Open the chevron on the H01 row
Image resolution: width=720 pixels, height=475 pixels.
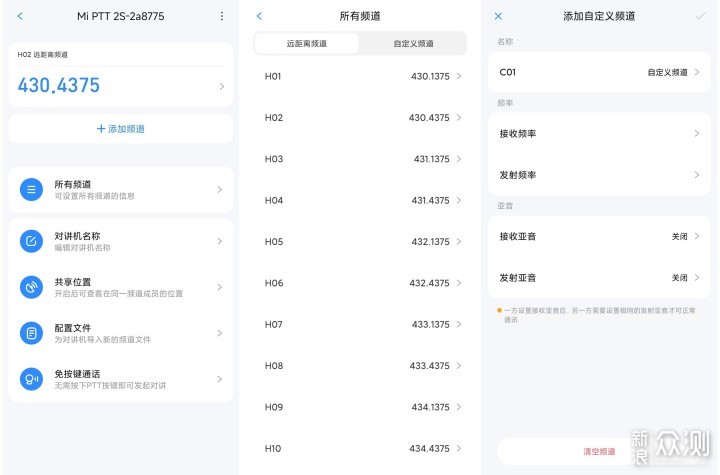pos(459,76)
